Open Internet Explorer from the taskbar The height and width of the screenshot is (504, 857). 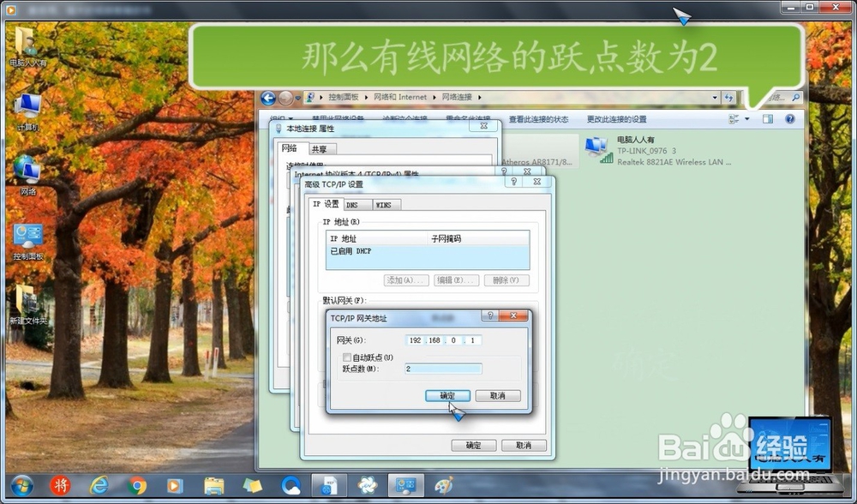99,485
